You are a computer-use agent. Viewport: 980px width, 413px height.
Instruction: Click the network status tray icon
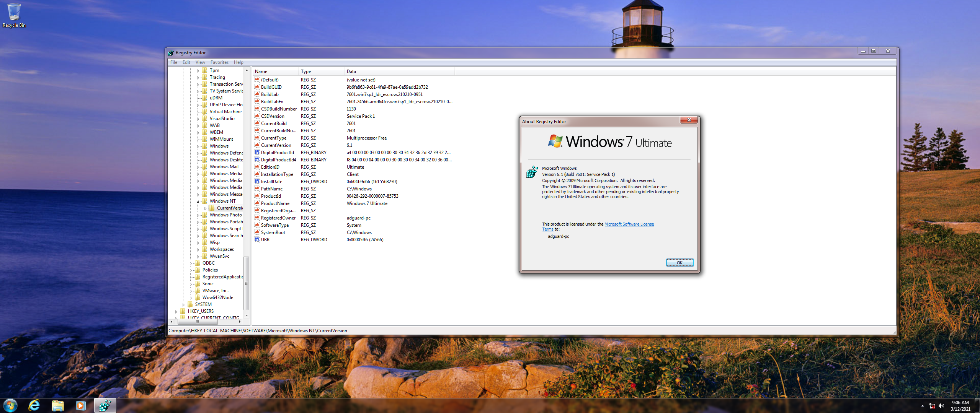pos(932,406)
